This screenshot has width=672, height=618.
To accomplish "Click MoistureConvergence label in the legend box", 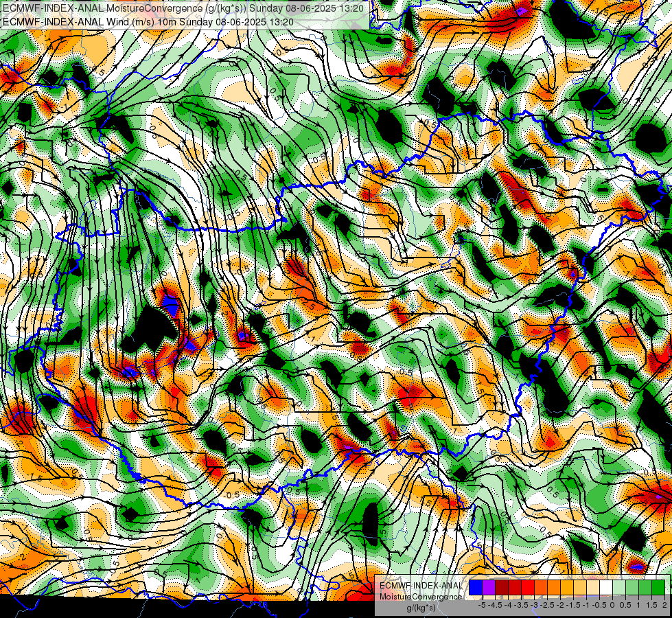I will (x=421, y=597).
